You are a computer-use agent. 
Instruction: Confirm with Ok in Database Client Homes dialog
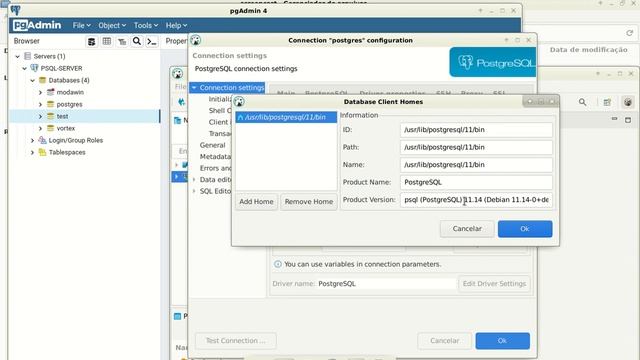525,229
